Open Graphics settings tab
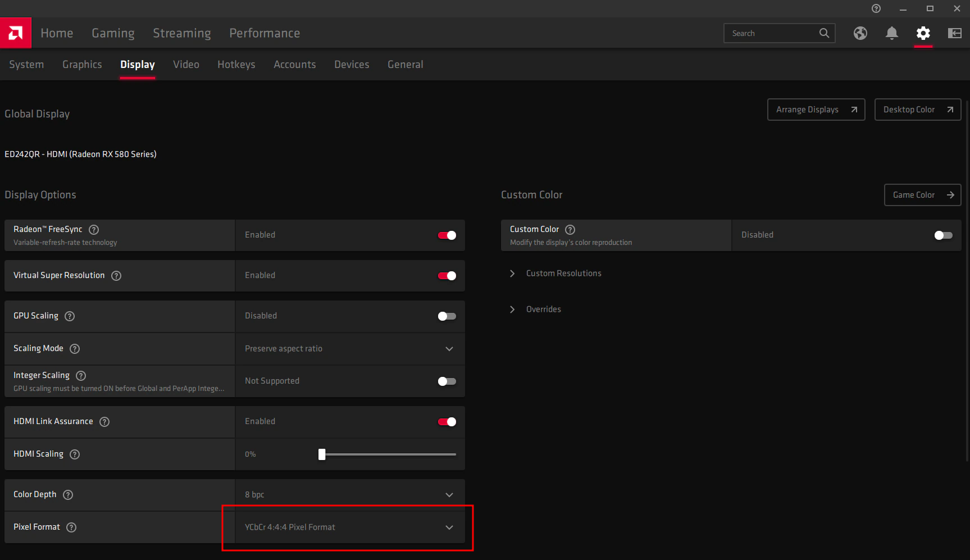970x560 pixels. (82, 65)
